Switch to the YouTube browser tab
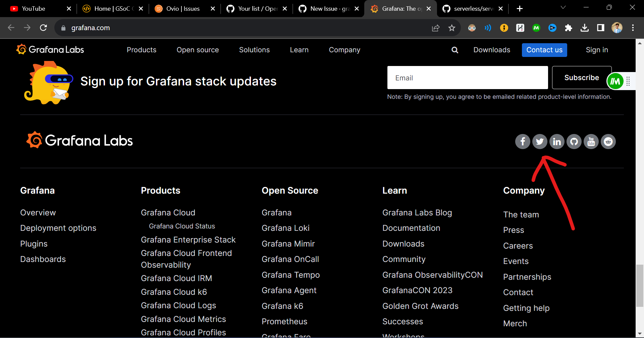 click(34, 8)
